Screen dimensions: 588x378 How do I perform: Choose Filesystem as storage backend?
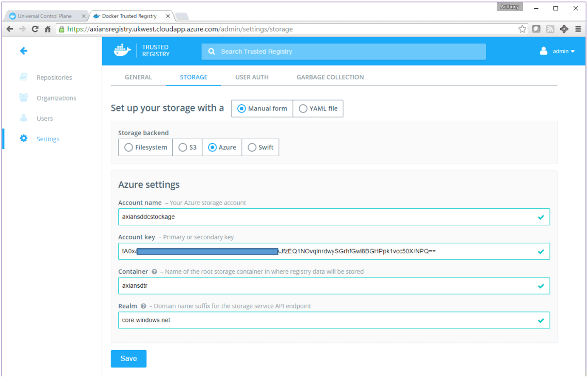129,147
